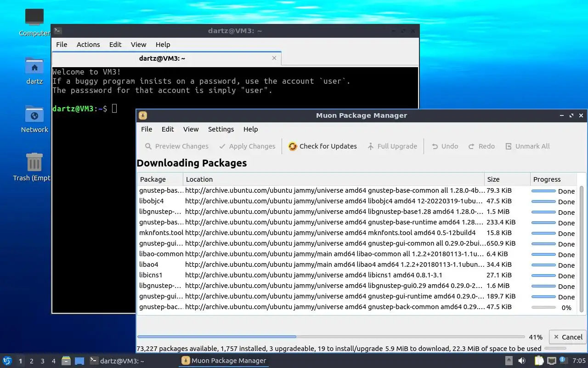Viewport: 588px width, 368px height.
Task: Click progress bar of gnustep-bac 0% row
Action: click(x=543, y=307)
